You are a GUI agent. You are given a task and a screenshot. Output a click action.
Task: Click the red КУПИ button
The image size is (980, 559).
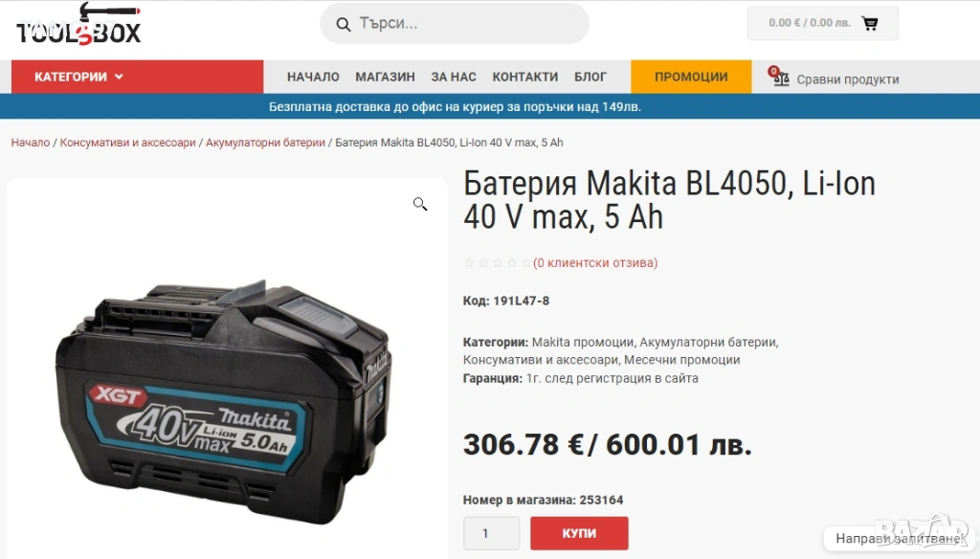579,533
